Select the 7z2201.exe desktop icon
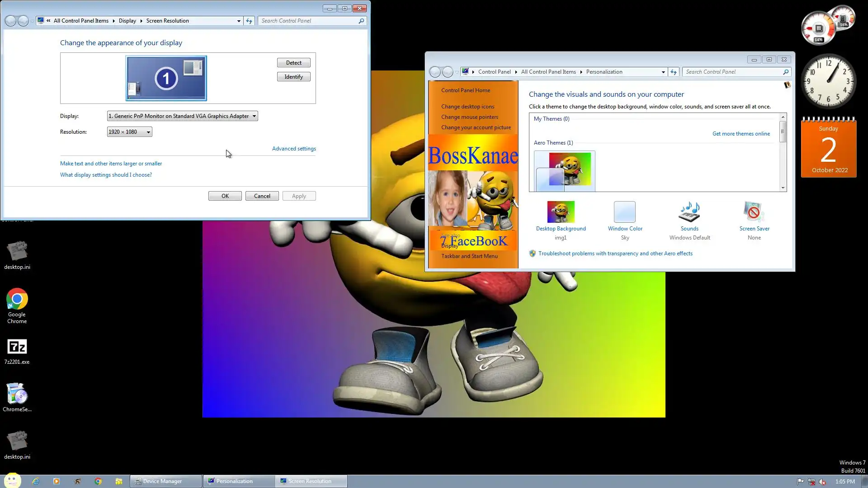 pyautogui.click(x=17, y=347)
